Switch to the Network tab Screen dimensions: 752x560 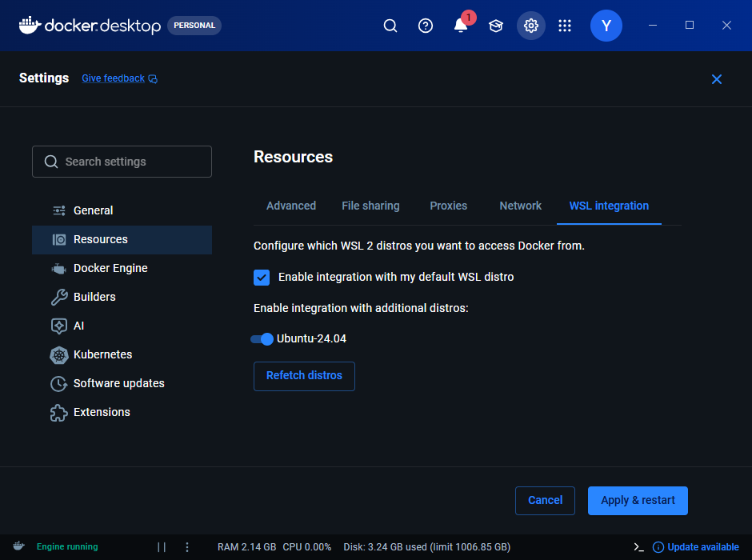[520, 206]
